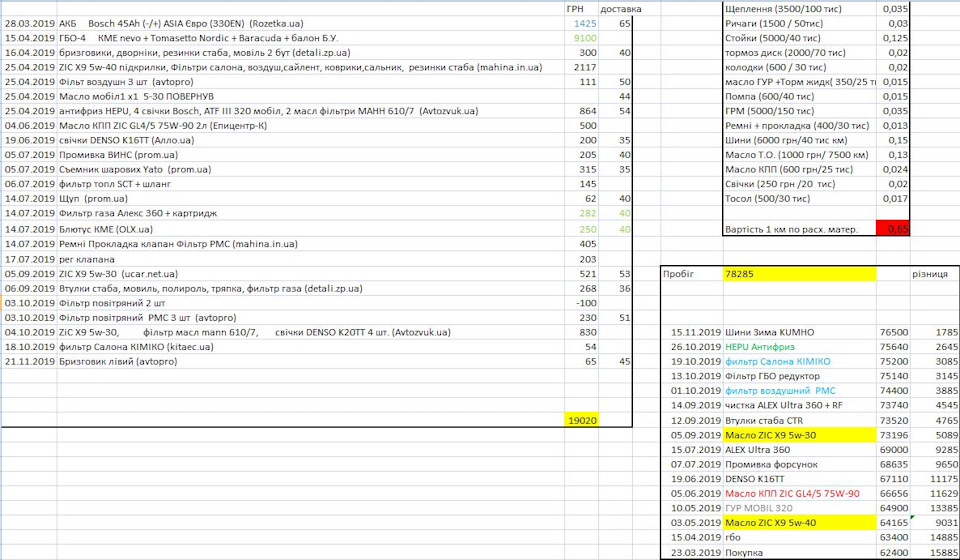Select the антифриз HEPU row description
The width and height of the screenshot is (960, 560).
click(310, 111)
